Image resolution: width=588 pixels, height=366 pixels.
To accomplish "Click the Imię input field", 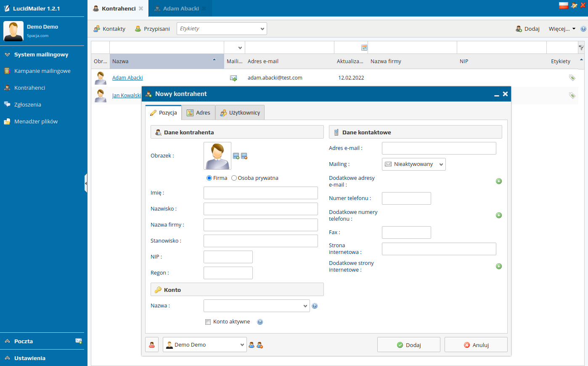I will pos(261,193).
